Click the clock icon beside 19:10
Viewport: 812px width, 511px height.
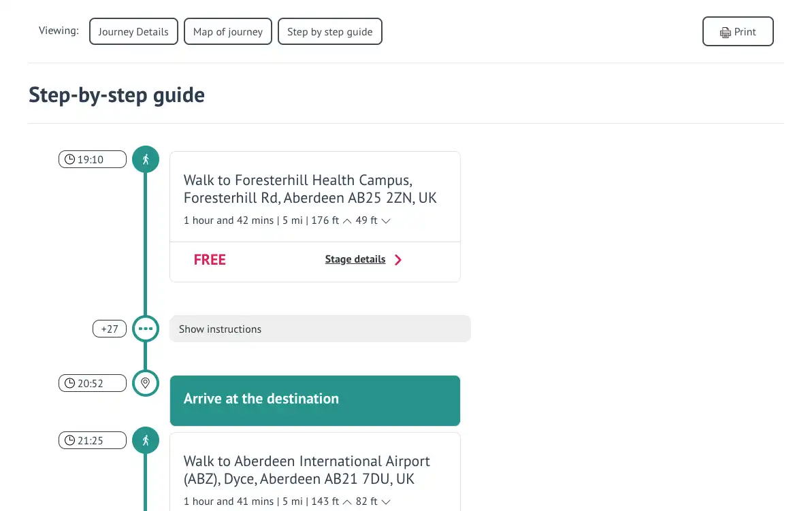pyautogui.click(x=70, y=159)
